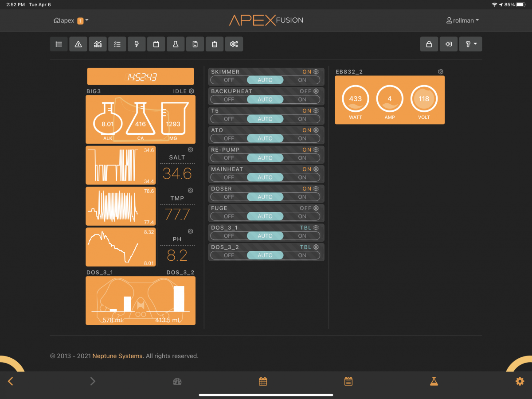Open the rollman user account dropdown
Screen dimensions: 532x399
pos(462,20)
